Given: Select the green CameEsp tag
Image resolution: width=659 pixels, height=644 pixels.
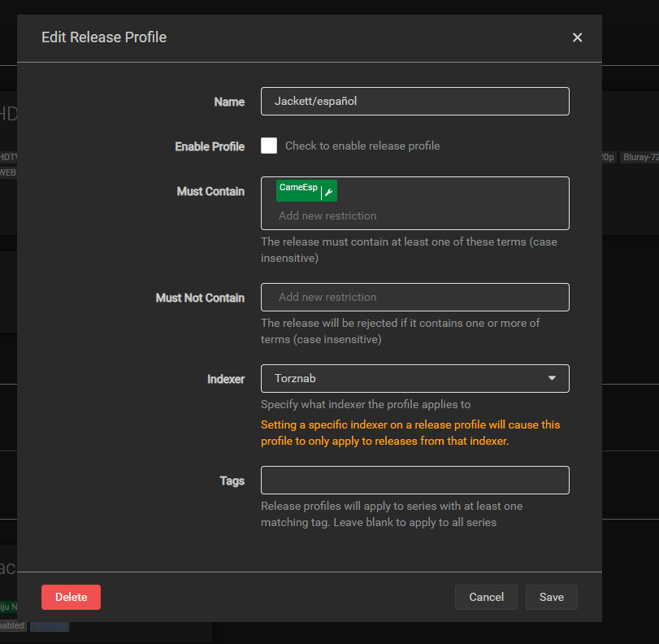Looking at the screenshot, I should click(x=298, y=188).
